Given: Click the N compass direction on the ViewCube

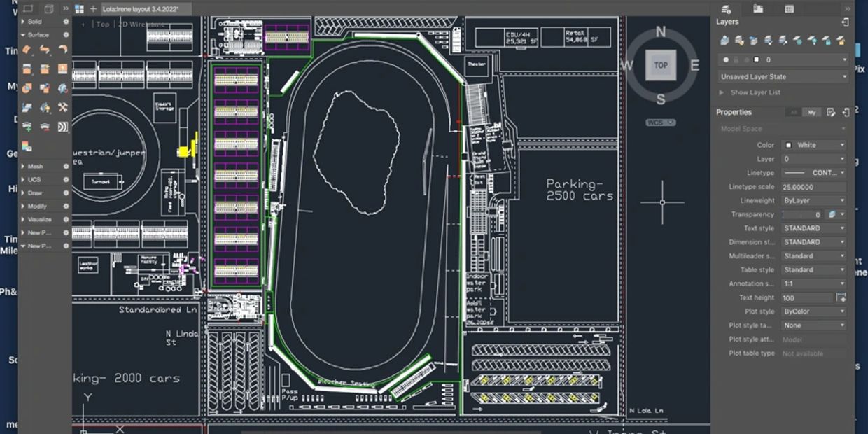Looking at the screenshot, I should coord(661,32).
